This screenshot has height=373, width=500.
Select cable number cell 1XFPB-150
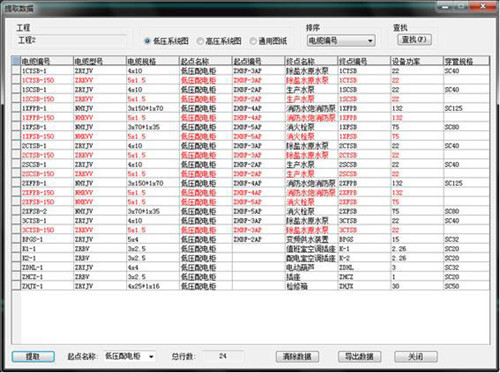[47, 117]
